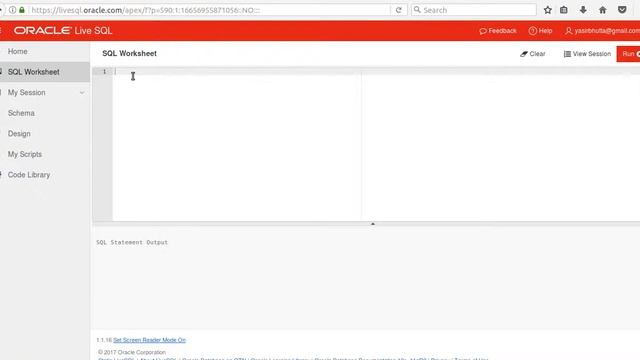Click the Feedback speech bubble icon
This screenshot has height=360, width=640.
(x=483, y=31)
